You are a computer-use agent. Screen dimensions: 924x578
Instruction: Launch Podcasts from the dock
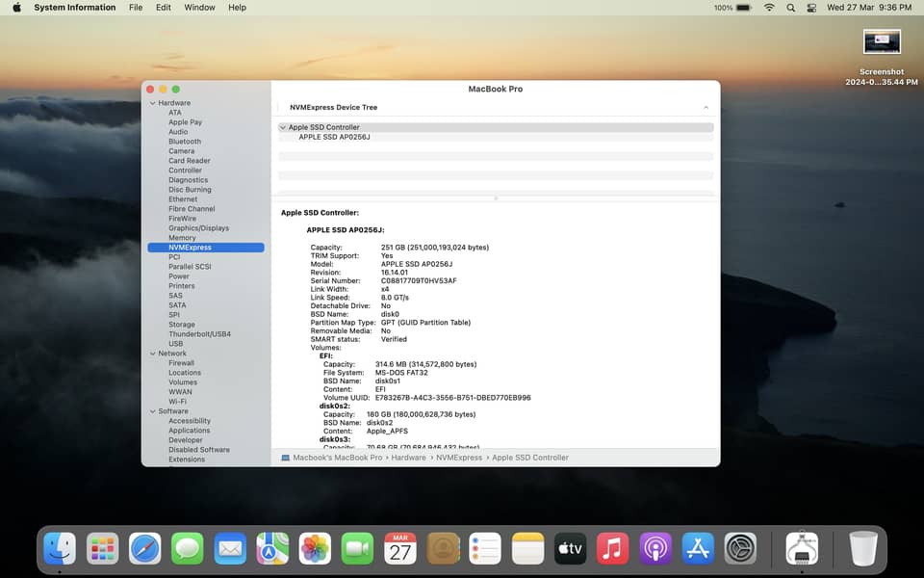click(x=654, y=549)
